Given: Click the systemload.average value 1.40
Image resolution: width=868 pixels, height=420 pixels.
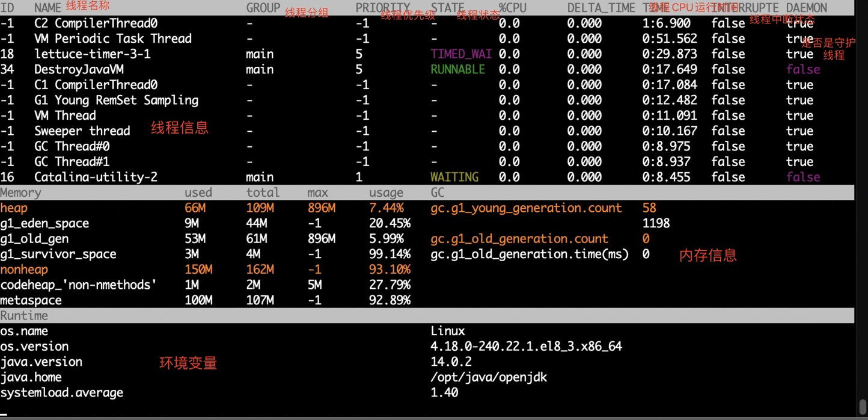Looking at the screenshot, I should [x=444, y=393].
